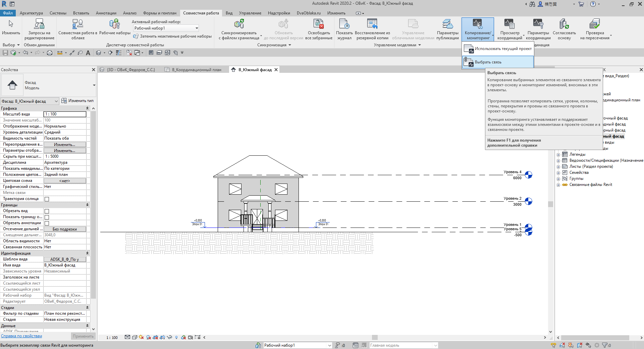
Task: Open the Аннотации ribbon tab
Action: coord(106,13)
